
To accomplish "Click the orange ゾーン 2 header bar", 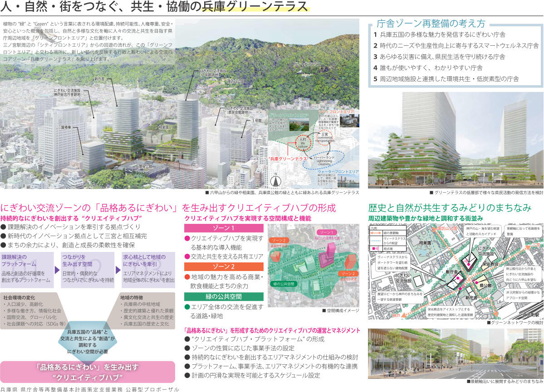I will coord(224,266).
